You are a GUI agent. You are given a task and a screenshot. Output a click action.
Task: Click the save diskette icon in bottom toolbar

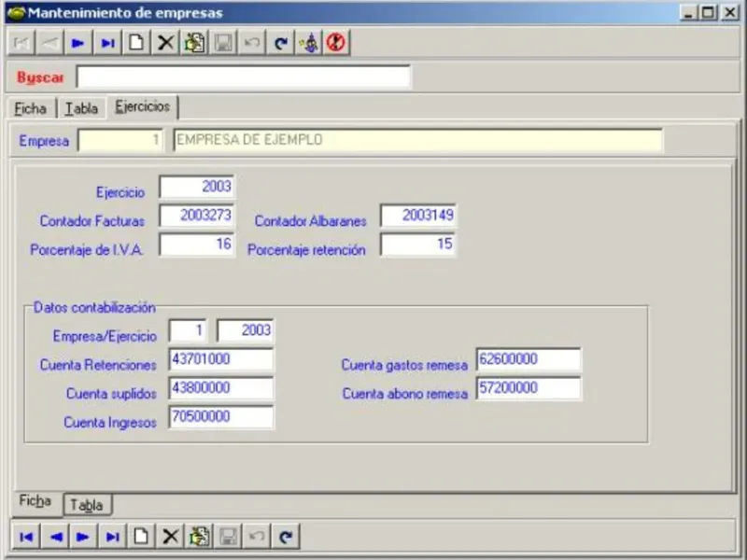point(228,537)
